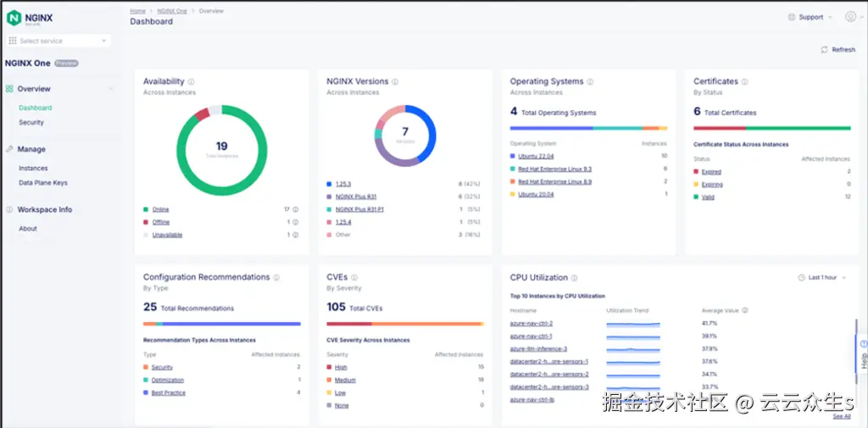Open Best Practice recommendations link
This screenshot has height=428, width=868.
coord(169,392)
